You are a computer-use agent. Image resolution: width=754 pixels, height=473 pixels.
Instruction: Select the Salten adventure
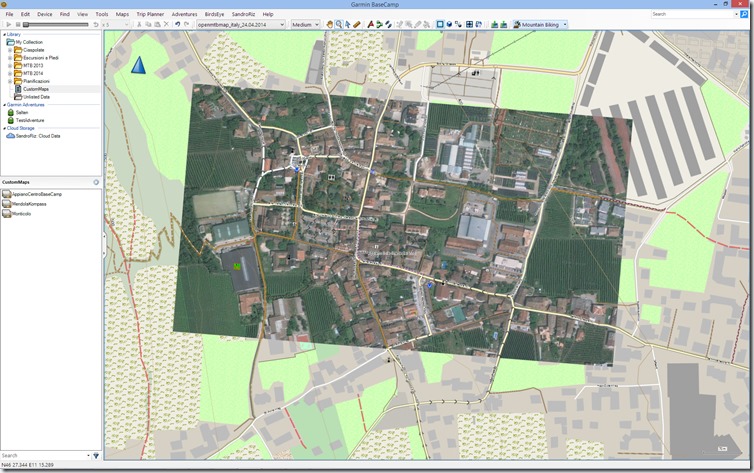point(22,112)
